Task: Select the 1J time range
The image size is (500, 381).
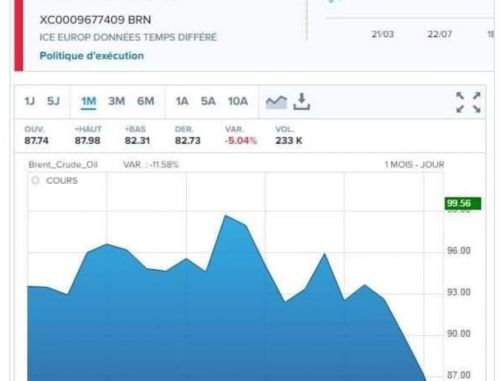Action: [30, 101]
